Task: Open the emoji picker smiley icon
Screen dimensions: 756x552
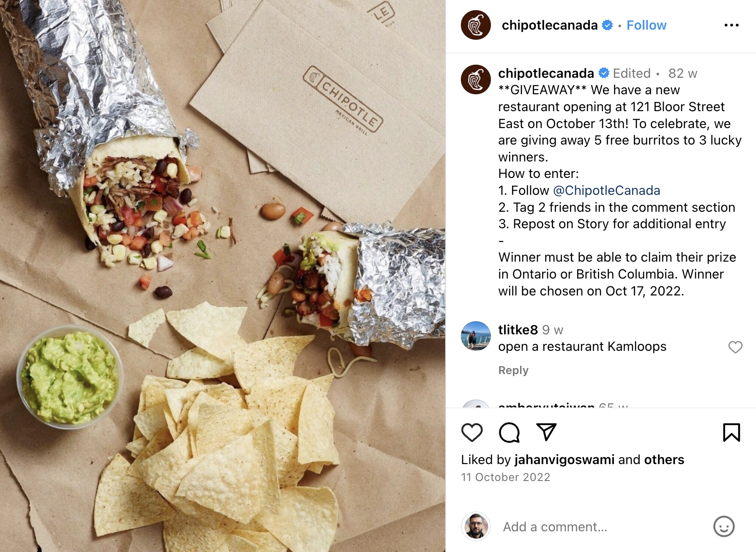Action: 724,527
